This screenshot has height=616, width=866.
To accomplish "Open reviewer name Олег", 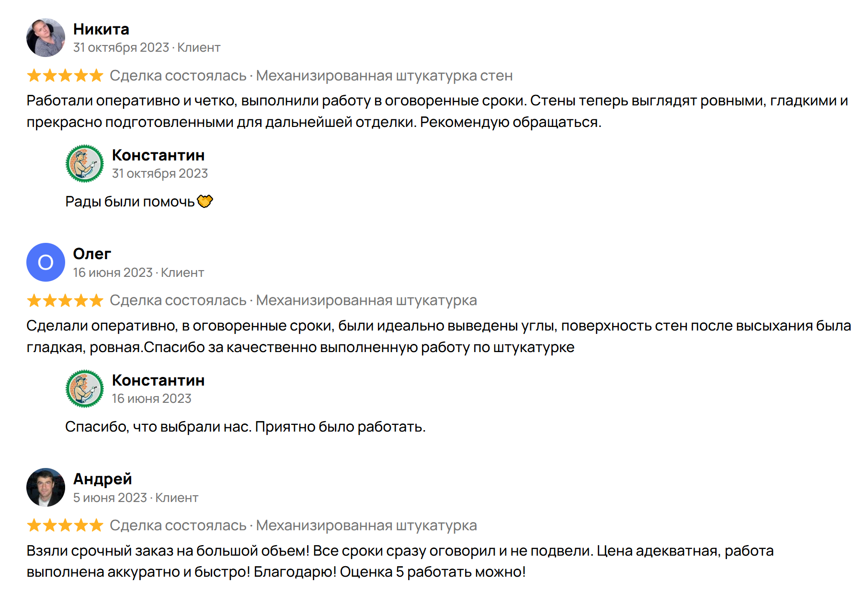I will pyautogui.click(x=92, y=254).
